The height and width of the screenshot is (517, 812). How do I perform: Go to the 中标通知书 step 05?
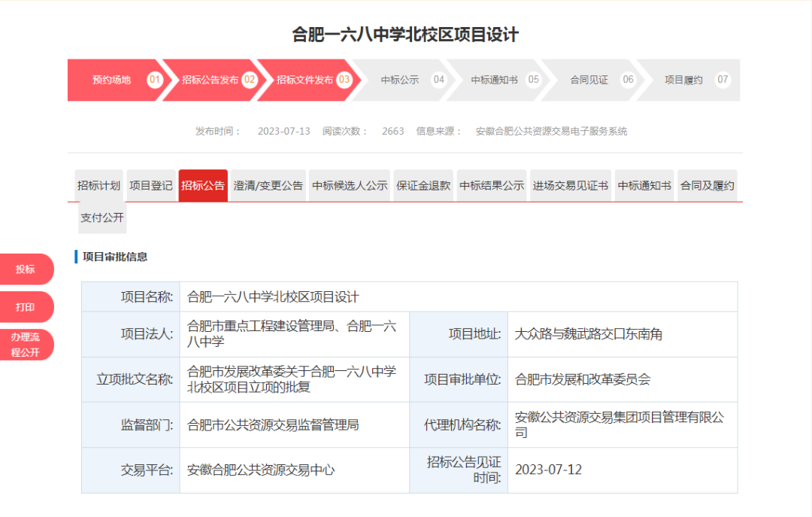tap(499, 80)
